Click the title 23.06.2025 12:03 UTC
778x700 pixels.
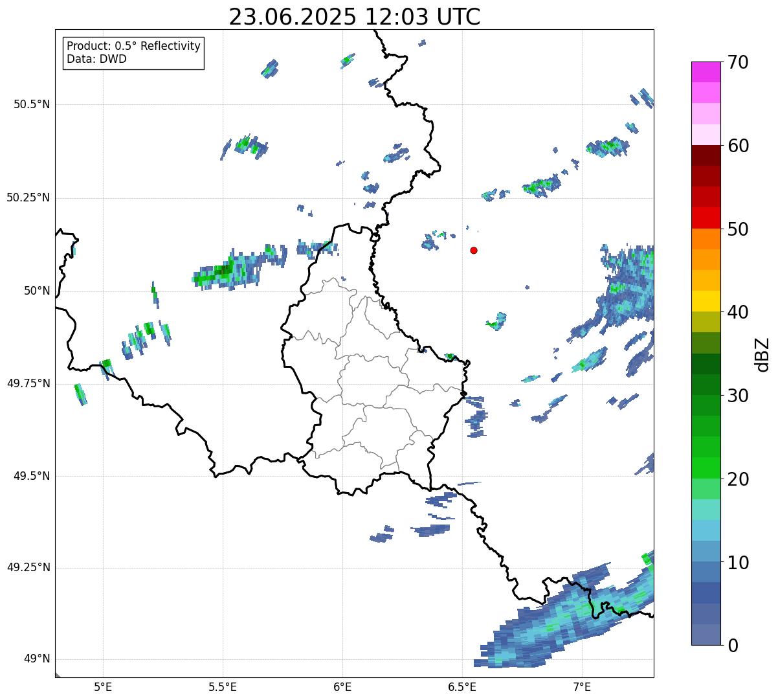(355, 17)
